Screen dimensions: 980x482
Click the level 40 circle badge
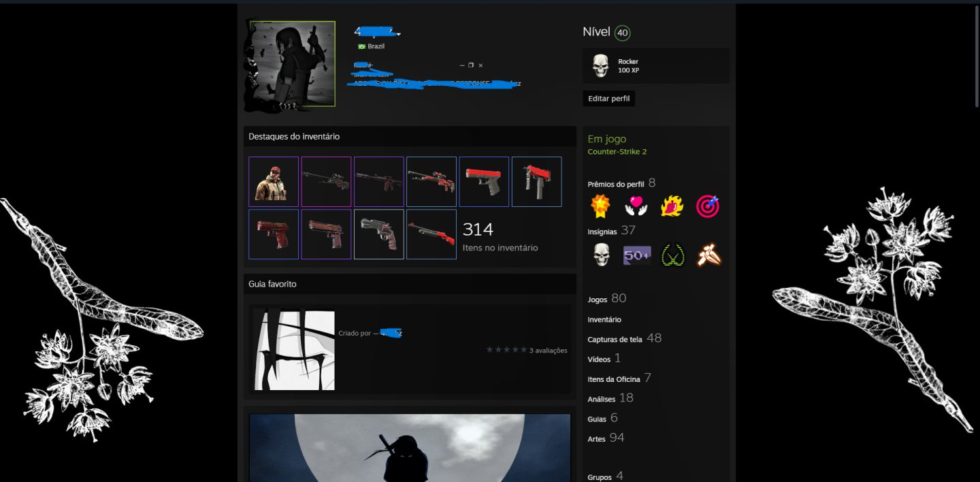pos(622,33)
